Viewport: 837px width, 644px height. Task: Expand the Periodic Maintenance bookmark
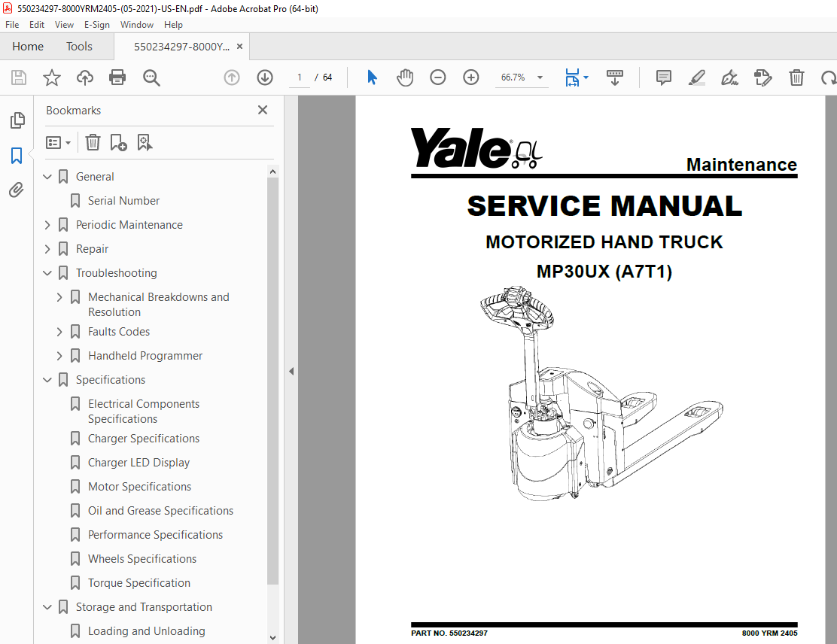point(47,225)
